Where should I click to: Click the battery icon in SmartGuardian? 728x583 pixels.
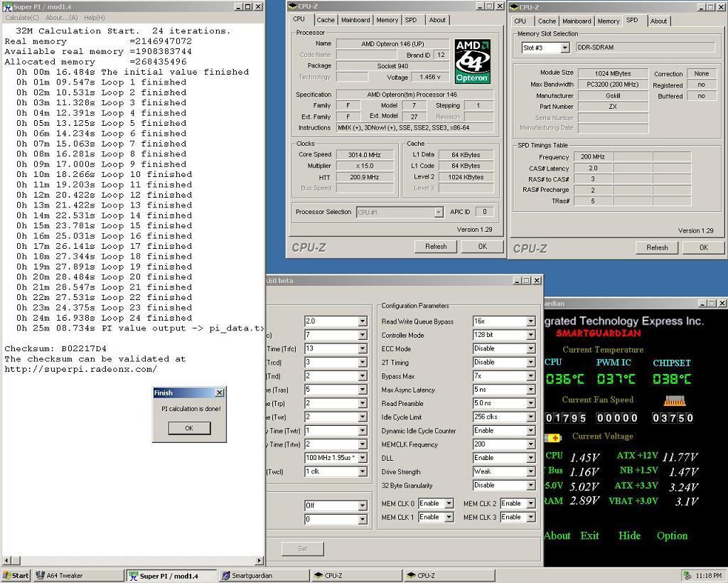coord(553,437)
